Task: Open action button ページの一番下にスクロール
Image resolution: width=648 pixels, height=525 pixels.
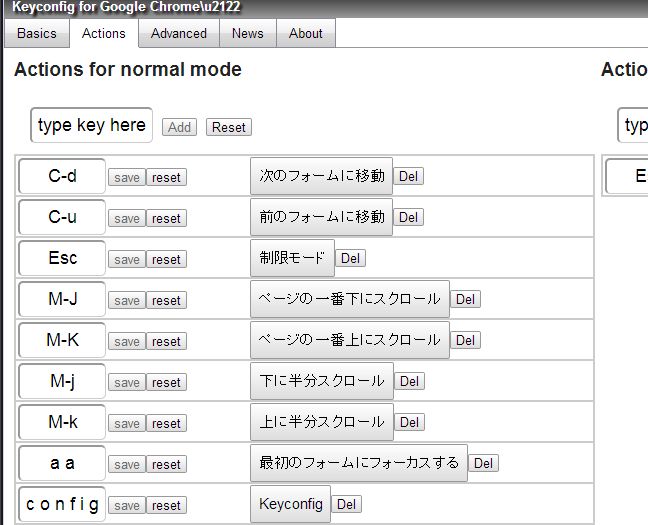Action: pyautogui.click(x=350, y=299)
